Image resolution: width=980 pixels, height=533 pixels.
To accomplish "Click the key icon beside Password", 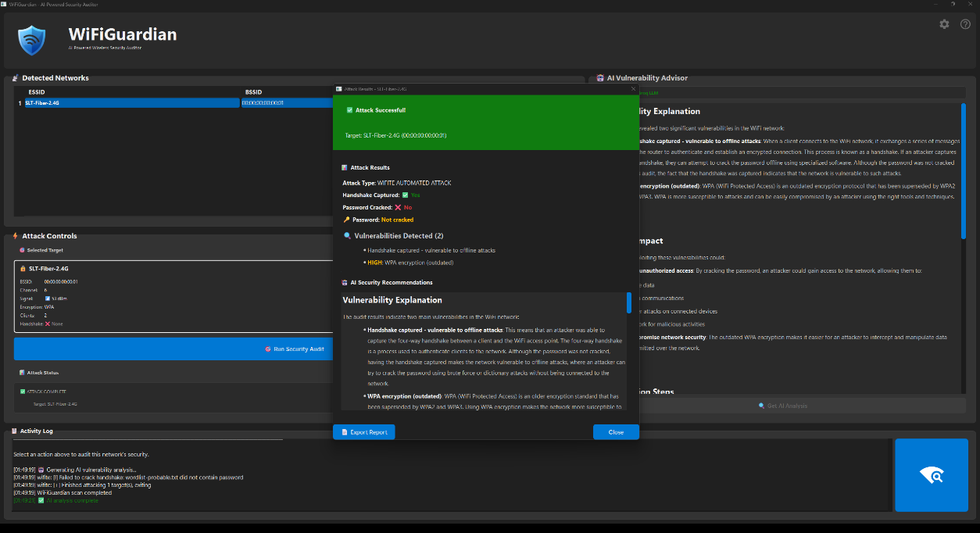I will click(346, 220).
